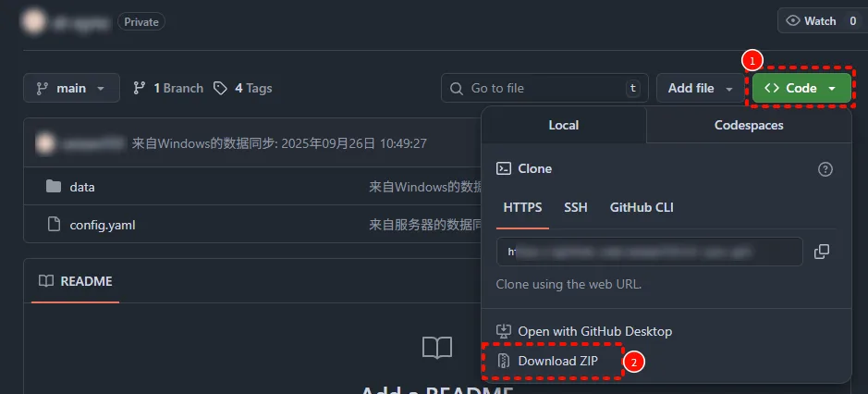Click the file icon beside config.yaml
Screen dimensions: 868x394
pos(54,225)
